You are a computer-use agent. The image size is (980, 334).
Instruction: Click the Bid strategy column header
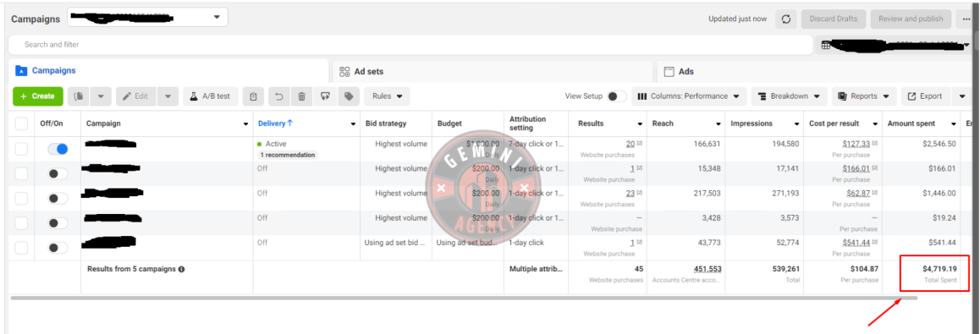386,123
